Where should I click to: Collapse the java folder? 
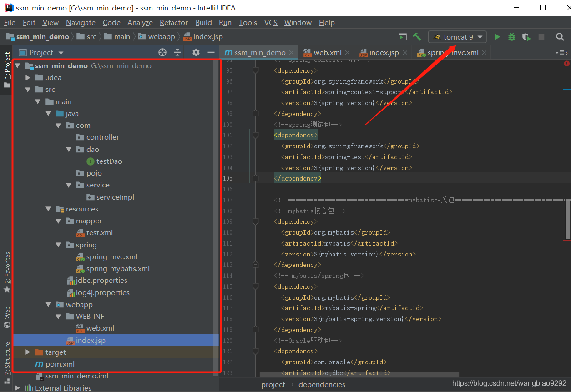tap(49, 114)
